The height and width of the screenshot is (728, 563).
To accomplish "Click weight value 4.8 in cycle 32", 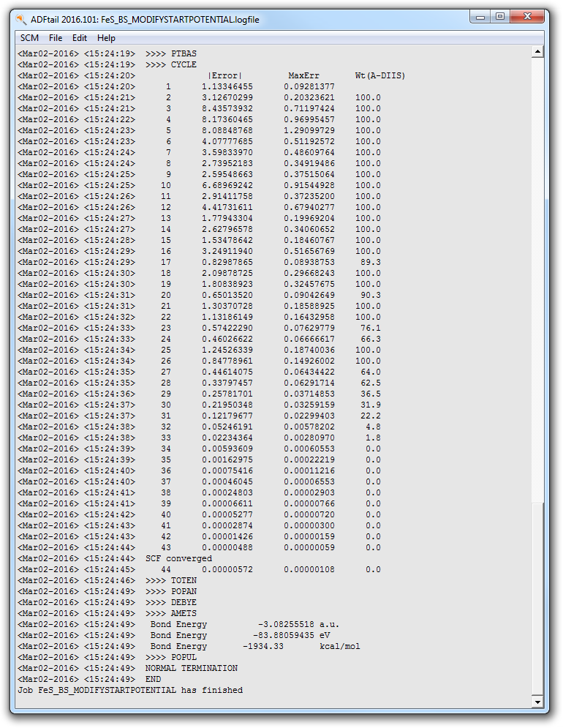I will (373, 427).
